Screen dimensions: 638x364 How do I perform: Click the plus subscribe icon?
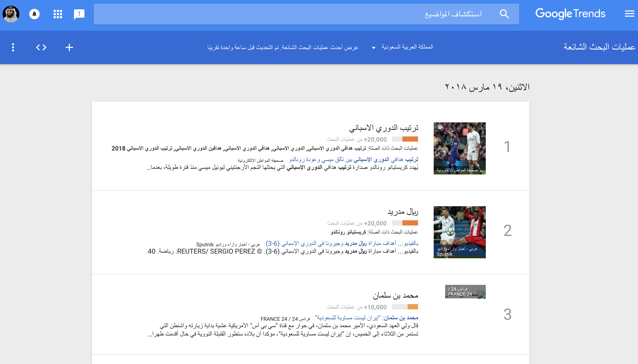69,47
